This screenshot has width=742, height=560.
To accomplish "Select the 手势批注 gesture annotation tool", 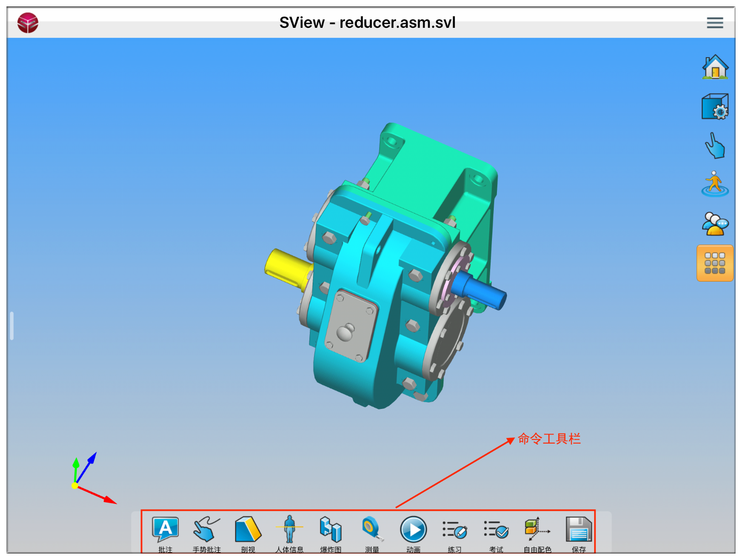I will click(x=206, y=534).
